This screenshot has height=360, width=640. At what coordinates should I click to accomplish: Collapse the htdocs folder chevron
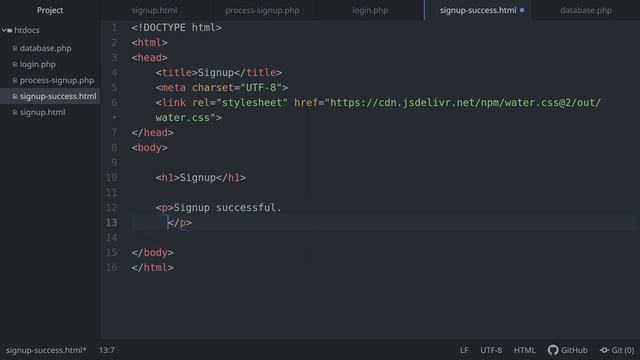(x=4, y=30)
